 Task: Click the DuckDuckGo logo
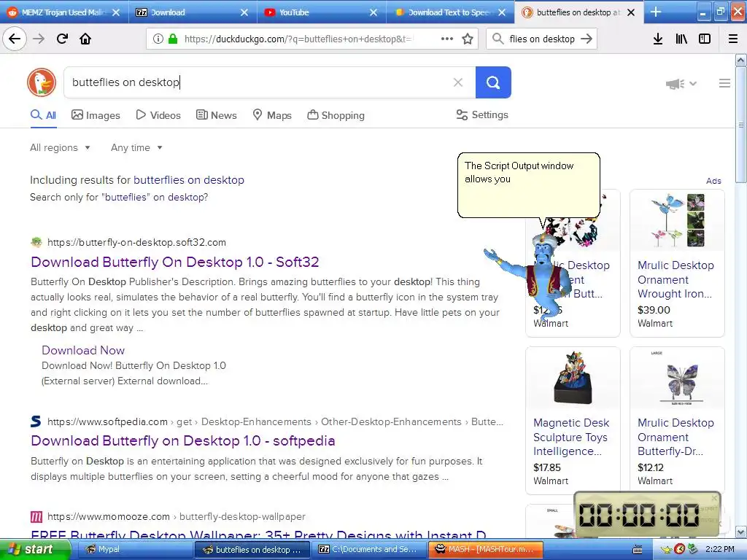point(42,82)
